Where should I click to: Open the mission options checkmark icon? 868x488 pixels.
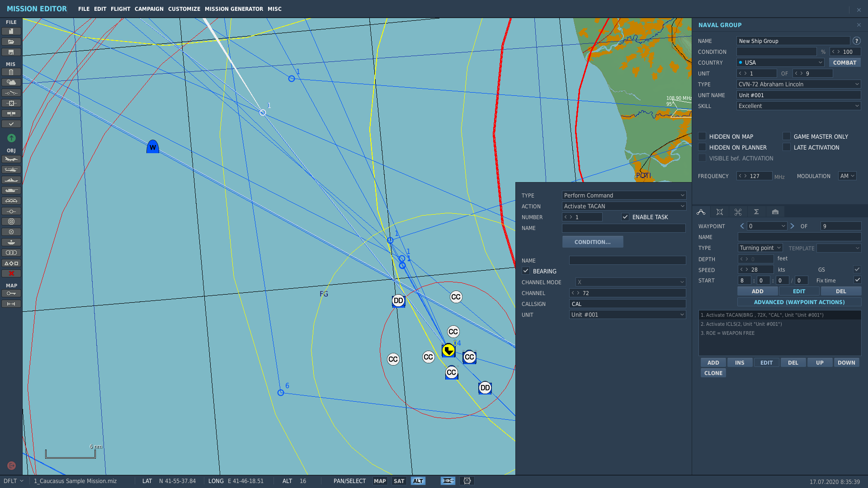click(x=11, y=124)
